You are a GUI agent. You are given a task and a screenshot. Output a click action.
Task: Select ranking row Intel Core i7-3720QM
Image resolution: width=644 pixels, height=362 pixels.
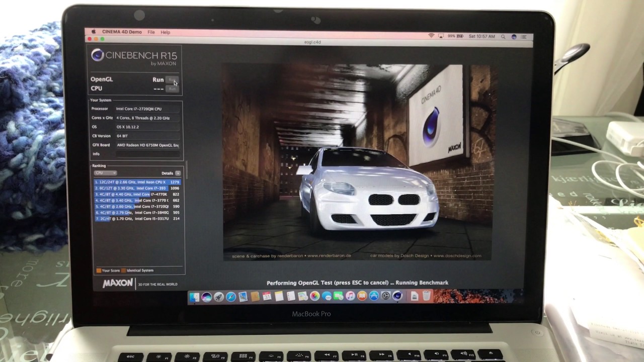[x=137, y=206]
